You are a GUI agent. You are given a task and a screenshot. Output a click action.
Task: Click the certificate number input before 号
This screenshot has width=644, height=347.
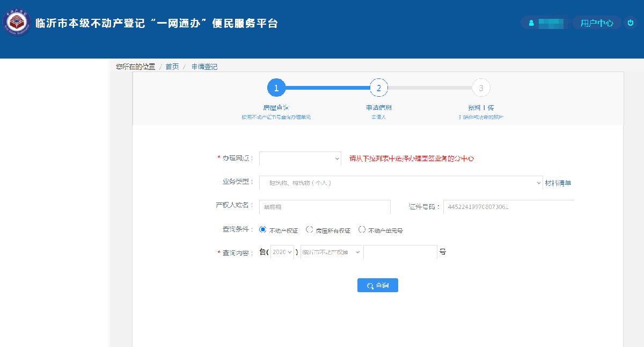pyautogui.click(x=400, y=252)
